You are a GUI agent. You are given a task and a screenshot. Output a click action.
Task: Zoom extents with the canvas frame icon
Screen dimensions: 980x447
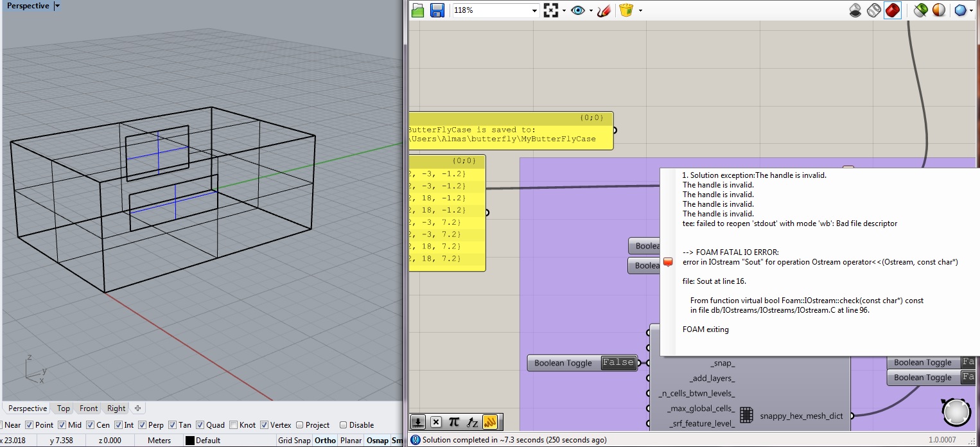(x=551, y=10)
